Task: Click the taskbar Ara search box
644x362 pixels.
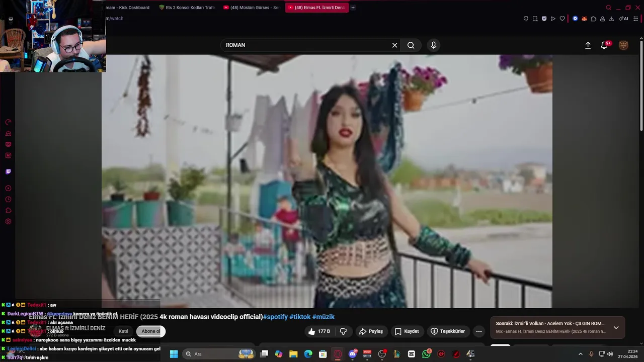Action: pyautogui.click(x=219, y=354)
